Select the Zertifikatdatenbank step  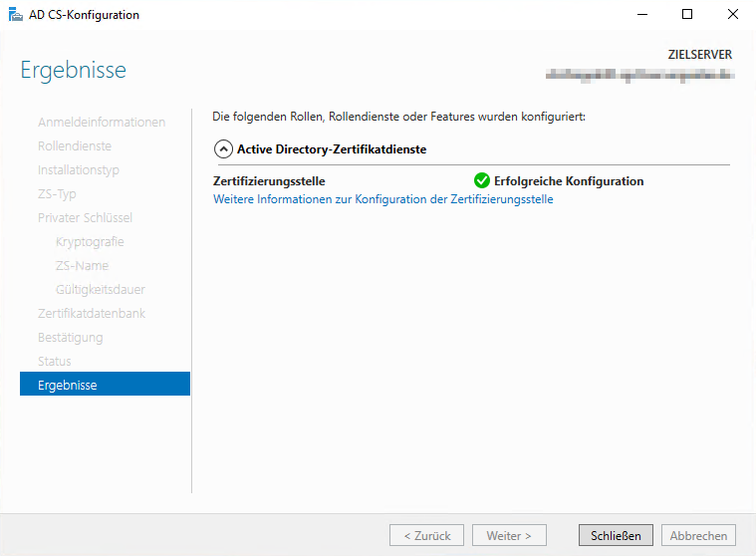(x=91, y=313)
